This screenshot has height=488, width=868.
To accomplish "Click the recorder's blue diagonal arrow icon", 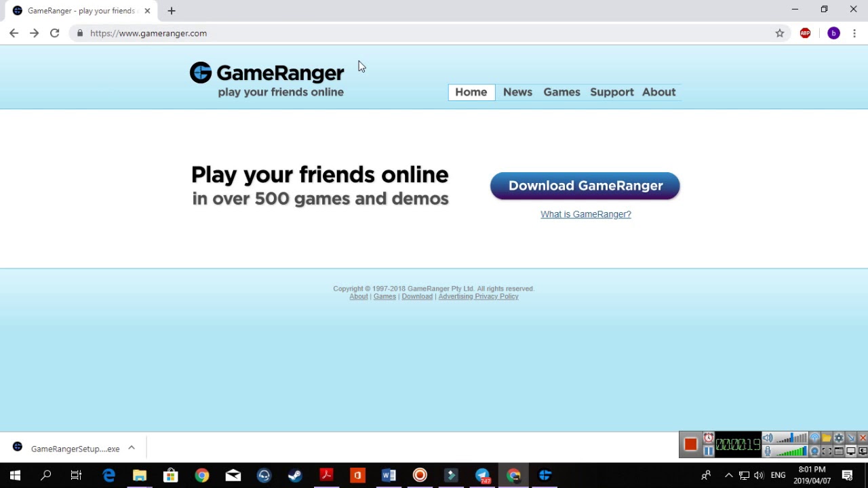I will [851, 438].
